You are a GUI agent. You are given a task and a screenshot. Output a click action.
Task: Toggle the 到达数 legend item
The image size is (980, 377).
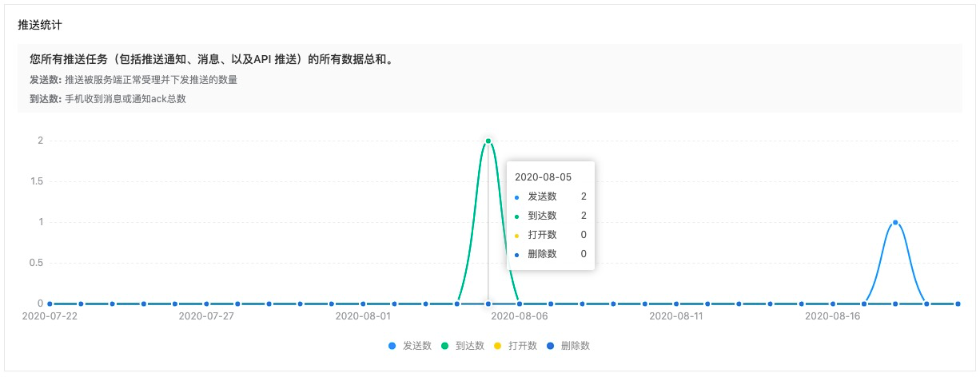(462, 346)
